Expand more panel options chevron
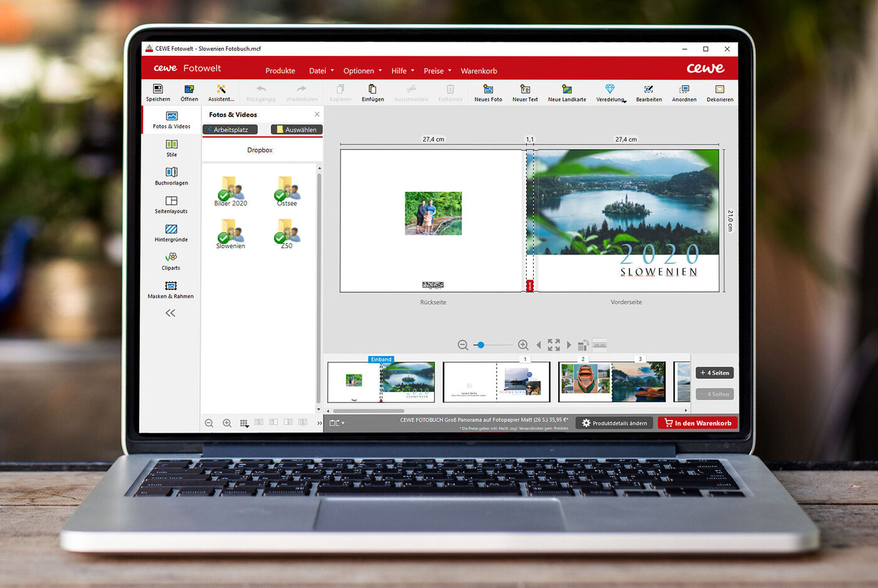878x588 pixels. pos(319,423)
